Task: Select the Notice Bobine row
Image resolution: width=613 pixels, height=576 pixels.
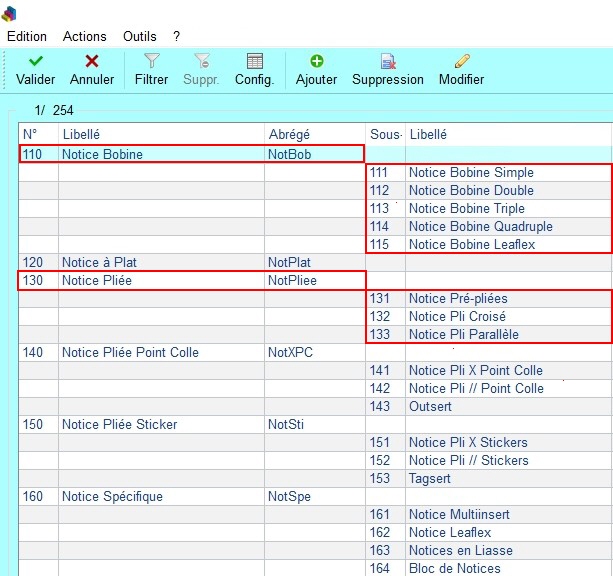Action: 102,154
